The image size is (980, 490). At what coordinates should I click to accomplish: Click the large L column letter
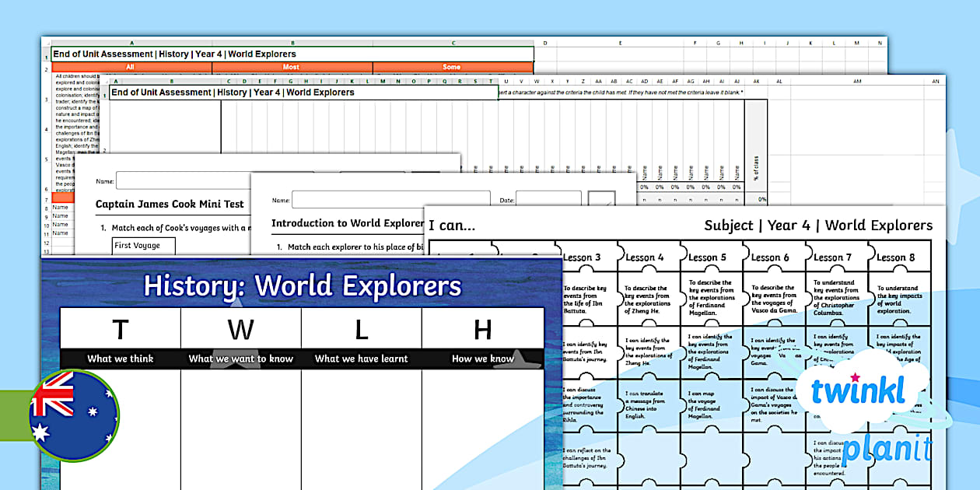(x=361, y=329)
